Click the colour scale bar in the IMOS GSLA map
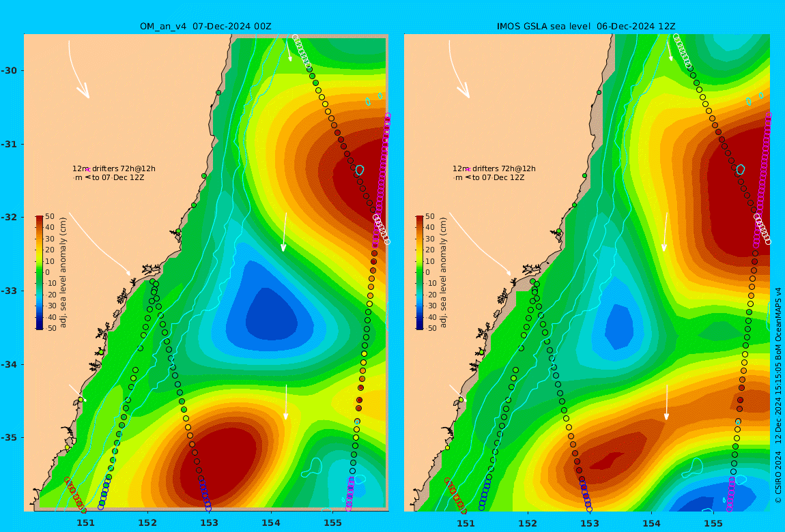 point(420,273)
